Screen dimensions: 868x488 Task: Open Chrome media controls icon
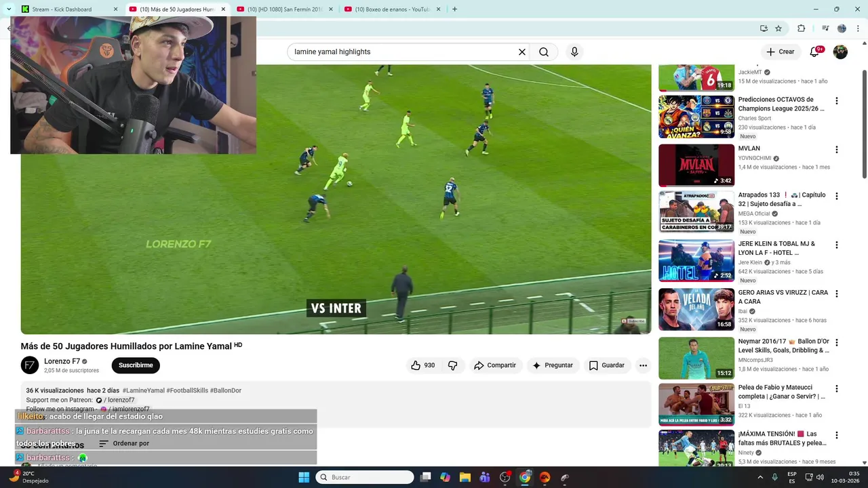click(825, 28)
